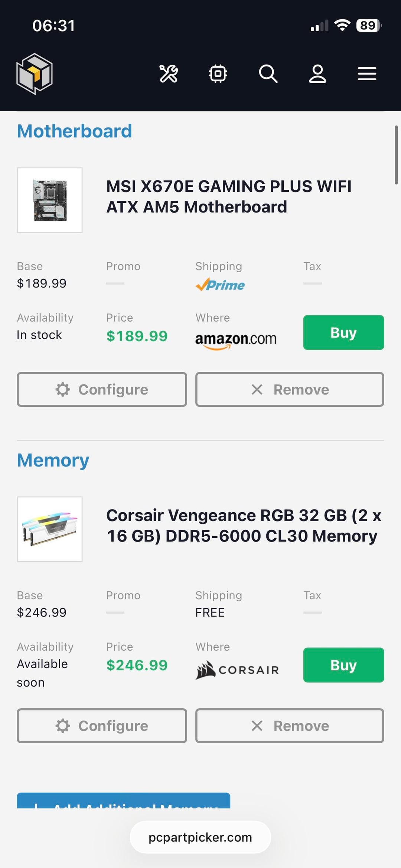Click the Memory section heading
The image size is (401, 868).
(53, 460)
